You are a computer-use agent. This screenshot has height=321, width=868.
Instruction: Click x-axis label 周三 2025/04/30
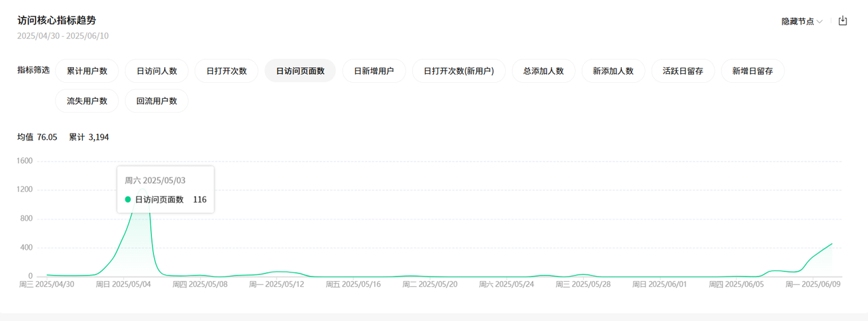pyautogui.click(x=46, y=284)
